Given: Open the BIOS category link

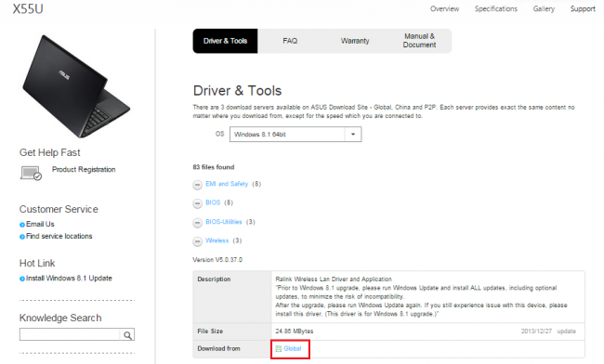Looking at the screenshot, I should click(213, 202).
